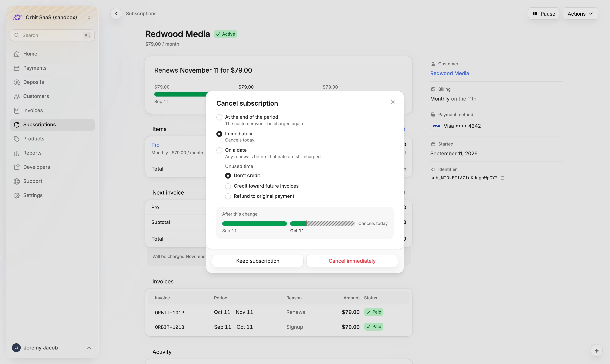Open the Actions dropdown menu
The width and height of the screenshot is (610, 364).
click(580, 13)
